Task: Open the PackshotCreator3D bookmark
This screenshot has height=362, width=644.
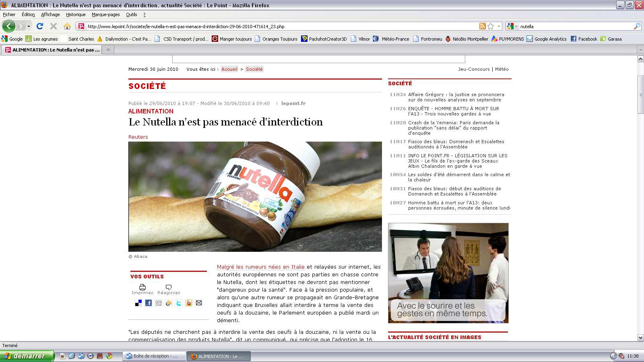Action: 324,39
